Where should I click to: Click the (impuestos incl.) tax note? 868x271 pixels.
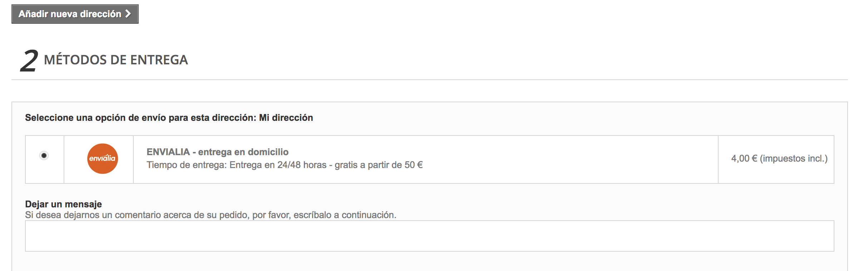[794, 159]
